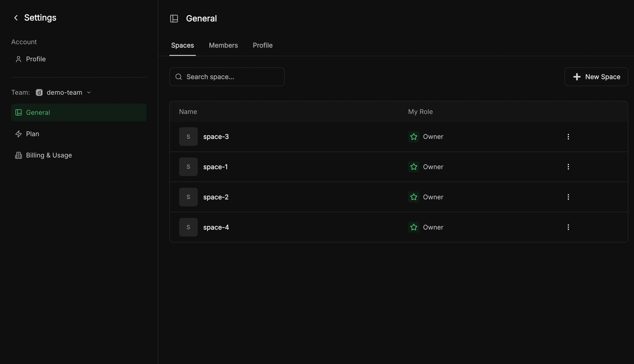Viewport: 634px width, 364px height.
Task: Click the New Space button
Action: coord(596,77)
